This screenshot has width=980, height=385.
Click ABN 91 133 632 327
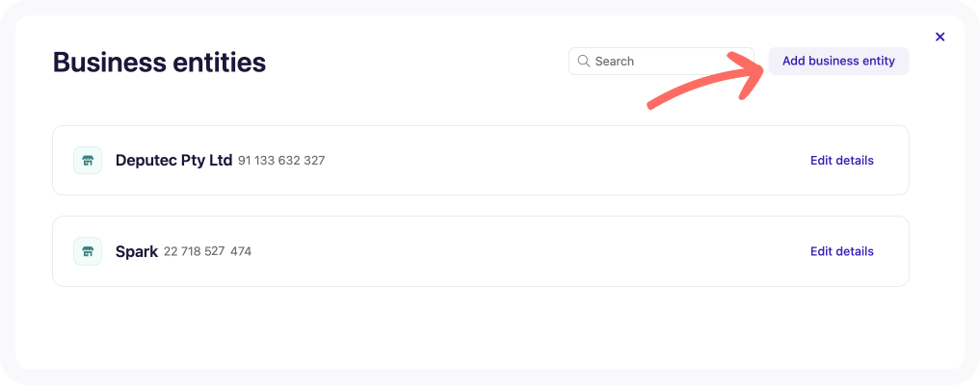click(281, 161)
